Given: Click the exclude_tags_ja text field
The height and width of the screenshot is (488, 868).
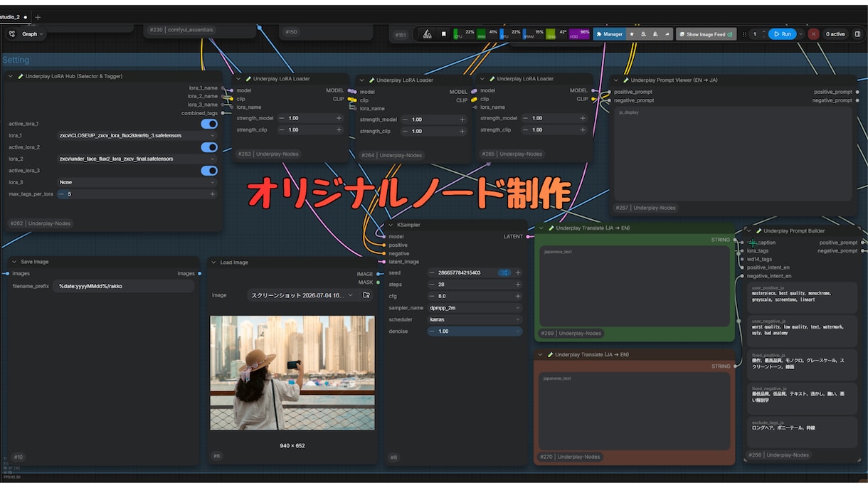Looking at the screenshot, I should pos(803,433).
